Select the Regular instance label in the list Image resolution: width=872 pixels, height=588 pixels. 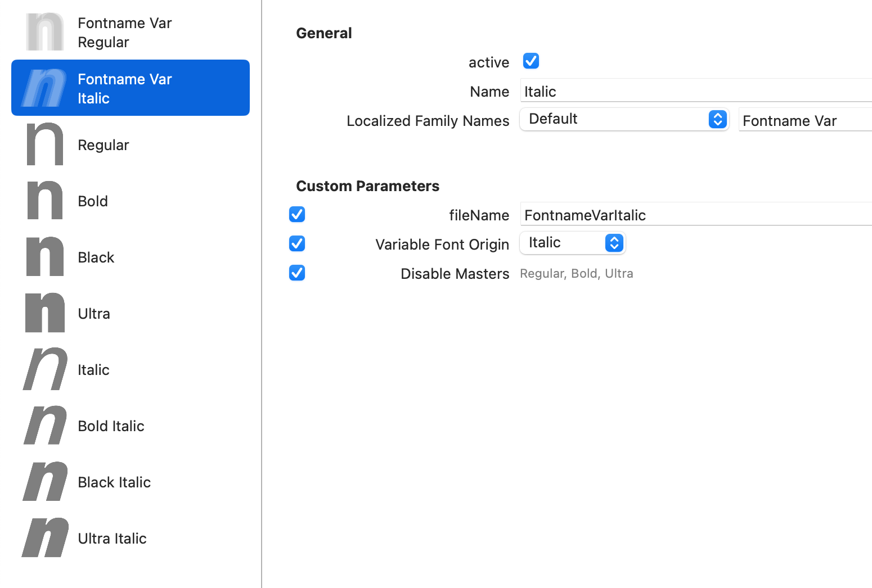click(104, 145)
